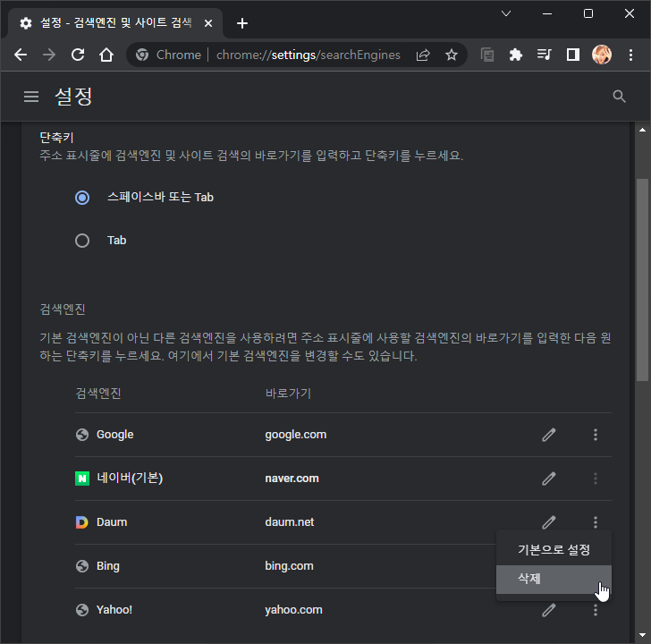Open the Chrome three-dot main menu
Viewport: 651px width, 644px height.
tap(630, 55)
